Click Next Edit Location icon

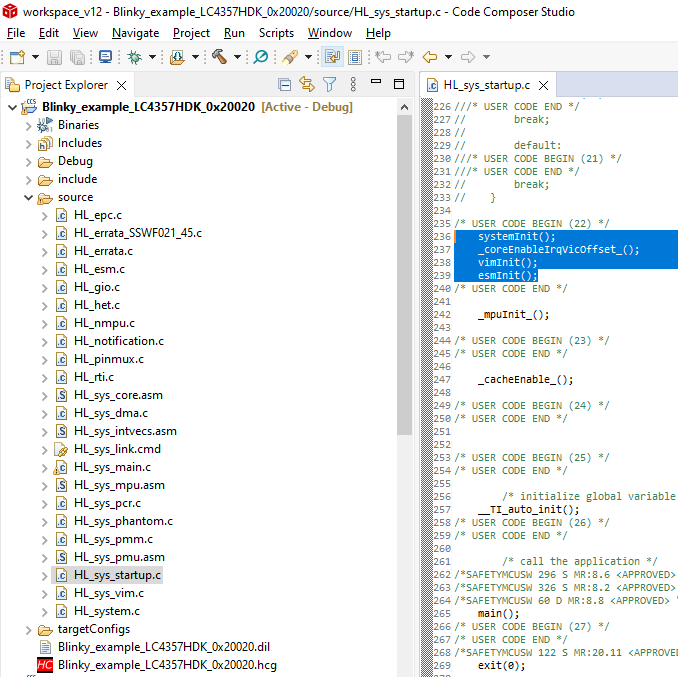click(x=406, y=57)
